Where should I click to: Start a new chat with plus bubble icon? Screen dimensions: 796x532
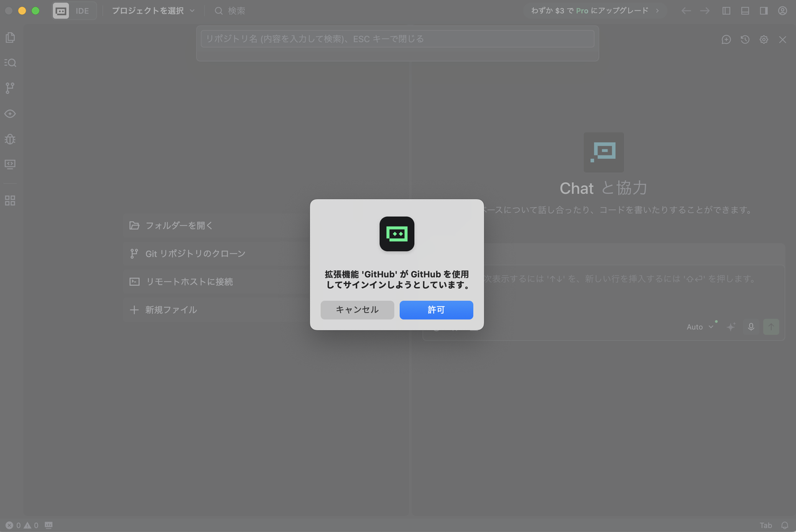tap(726, 39)
